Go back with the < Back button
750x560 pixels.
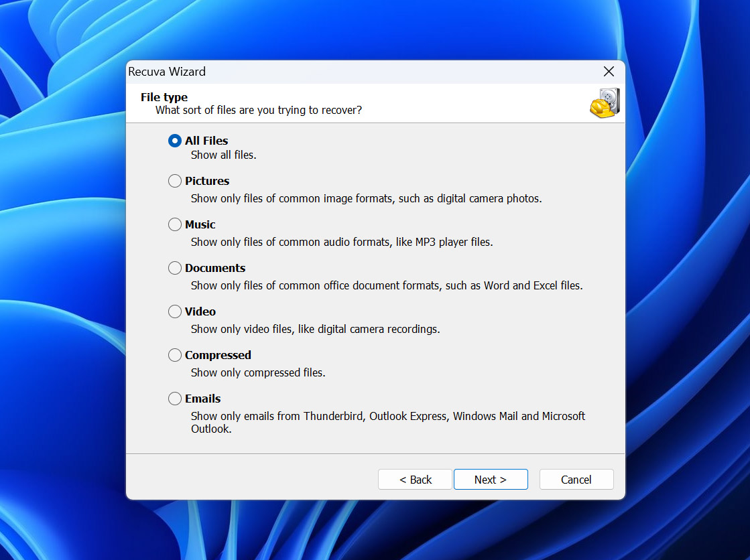415,479
